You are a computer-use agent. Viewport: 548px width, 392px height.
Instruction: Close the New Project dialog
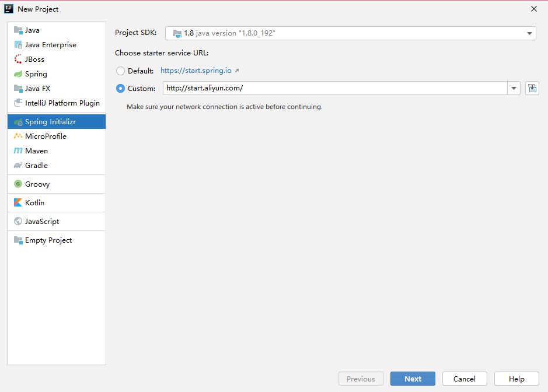click(534, 9)
